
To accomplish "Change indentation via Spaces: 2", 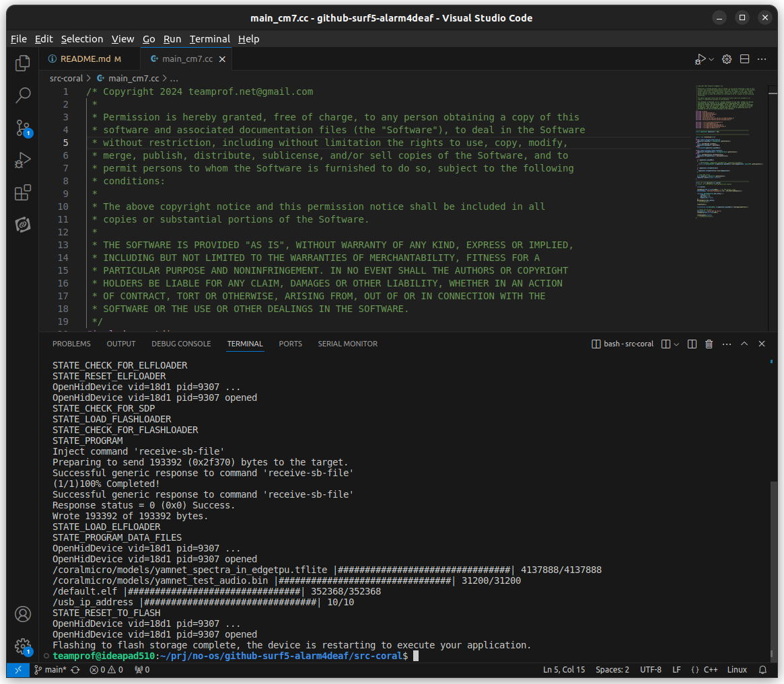I will coord(612,670).
